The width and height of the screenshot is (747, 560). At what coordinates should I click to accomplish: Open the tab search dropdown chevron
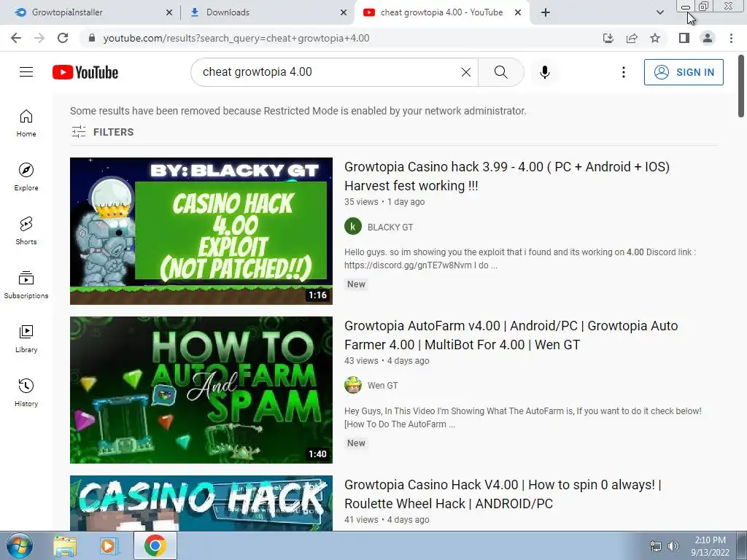tap(659, 12)
